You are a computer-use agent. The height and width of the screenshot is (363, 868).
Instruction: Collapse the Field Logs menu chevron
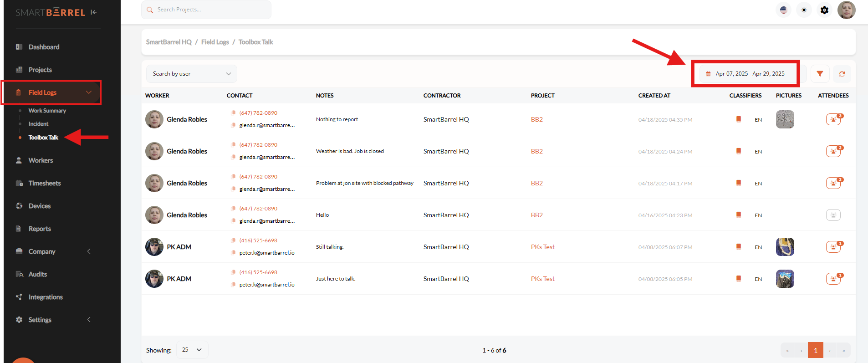89,92
